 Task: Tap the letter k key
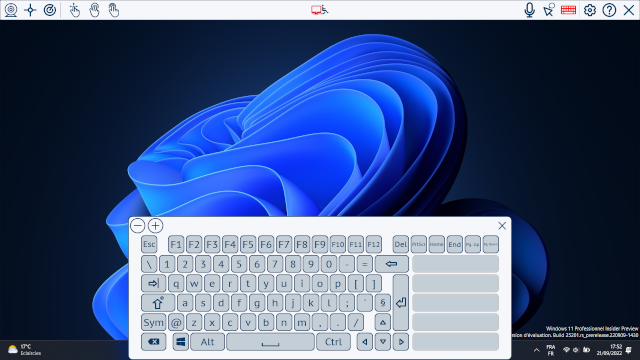tap(311, 303)
